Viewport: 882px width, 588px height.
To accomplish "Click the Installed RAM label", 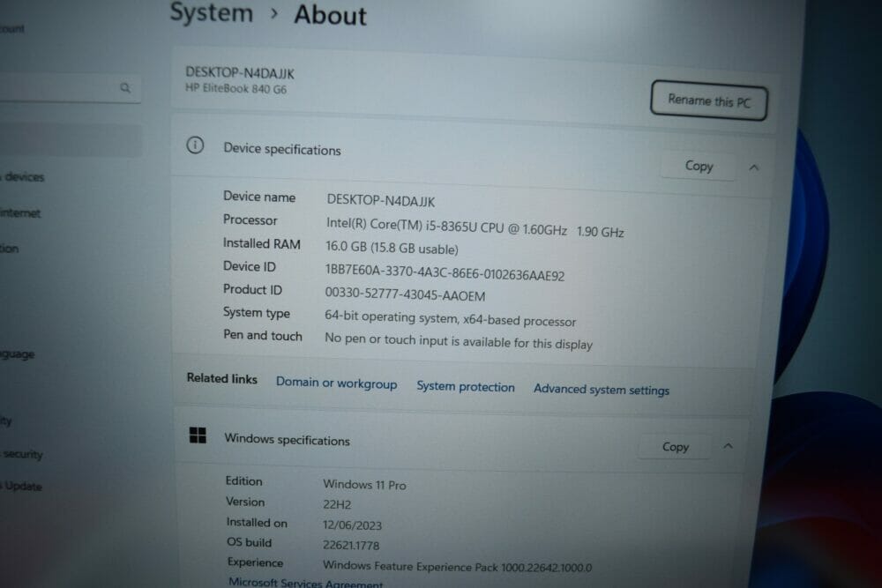I will (262, 243).
